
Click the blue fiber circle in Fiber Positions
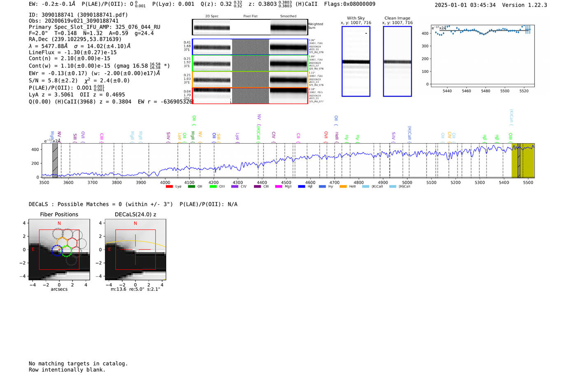[x=57, y=250]
